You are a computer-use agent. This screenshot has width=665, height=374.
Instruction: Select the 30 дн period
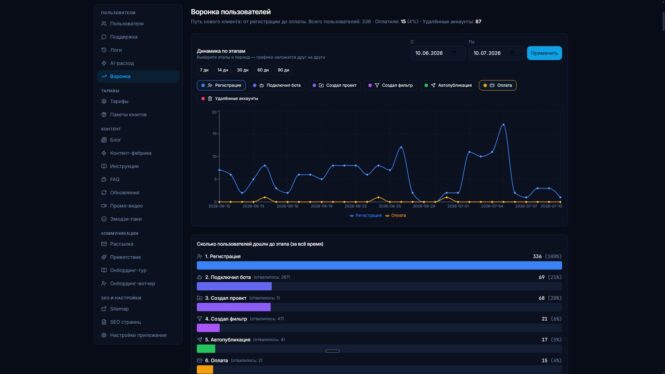click(243, 70)
